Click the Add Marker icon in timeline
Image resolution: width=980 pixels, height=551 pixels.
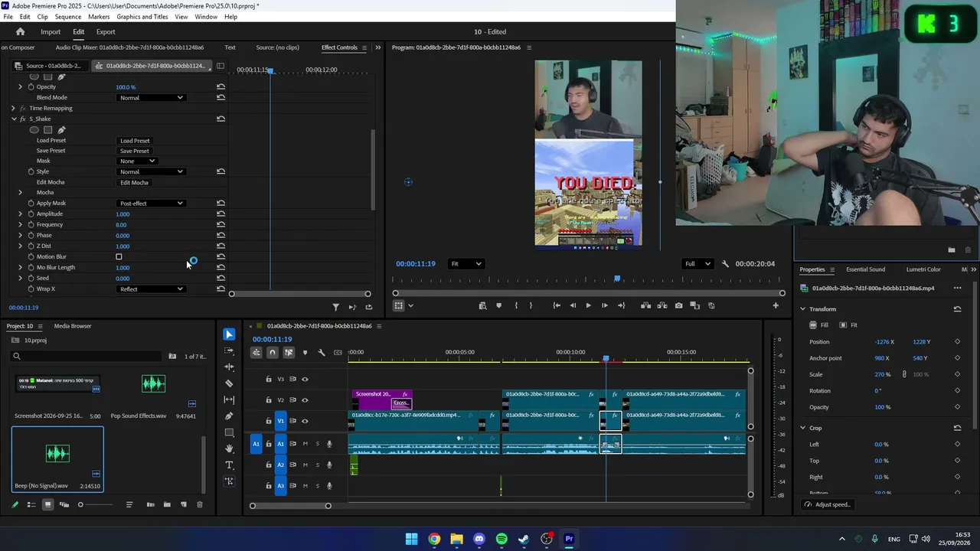tap(305, 353)
